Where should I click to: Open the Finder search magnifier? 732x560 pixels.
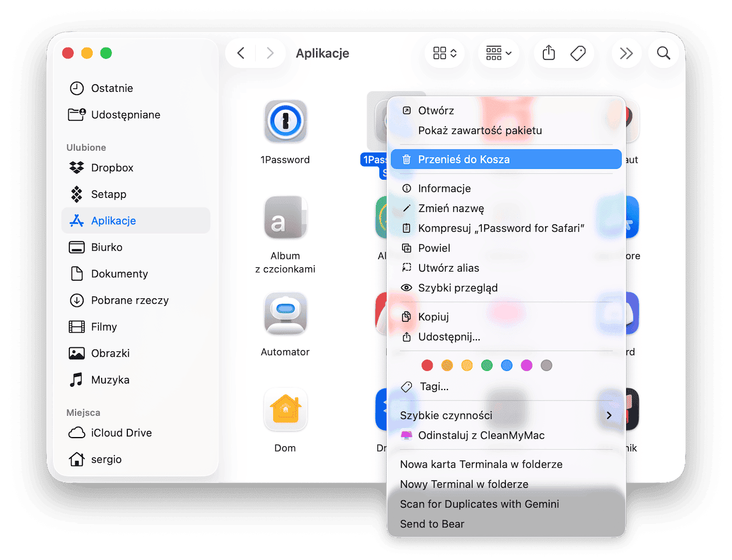point(664,53)
